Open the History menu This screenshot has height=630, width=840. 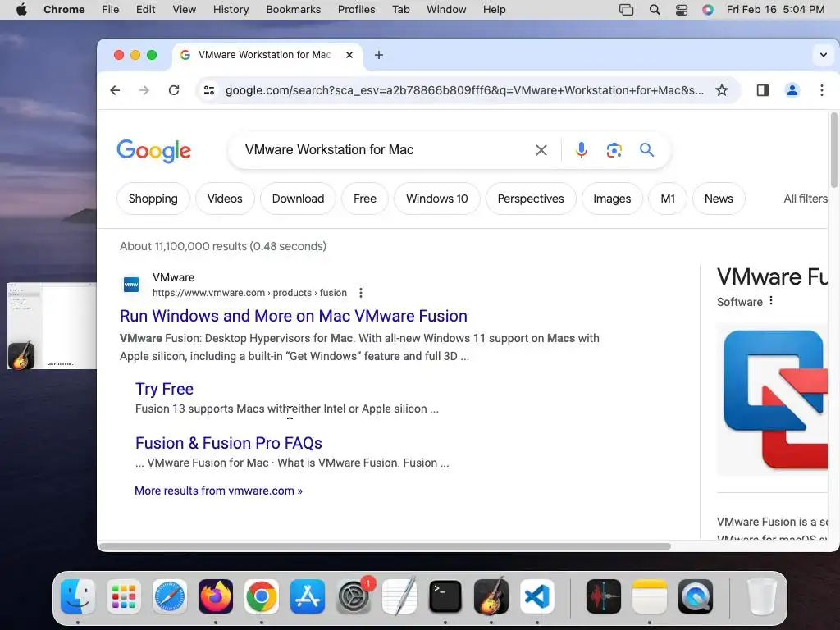231,10
